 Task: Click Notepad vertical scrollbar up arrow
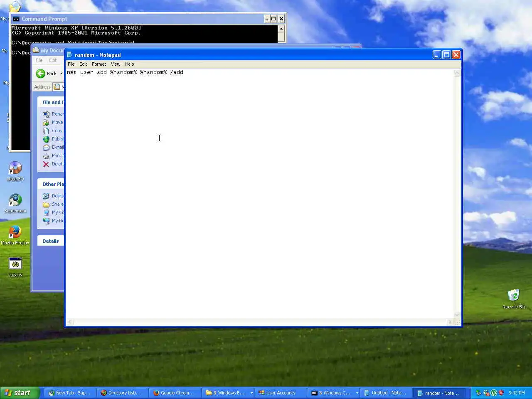click(x=457, y=73)
